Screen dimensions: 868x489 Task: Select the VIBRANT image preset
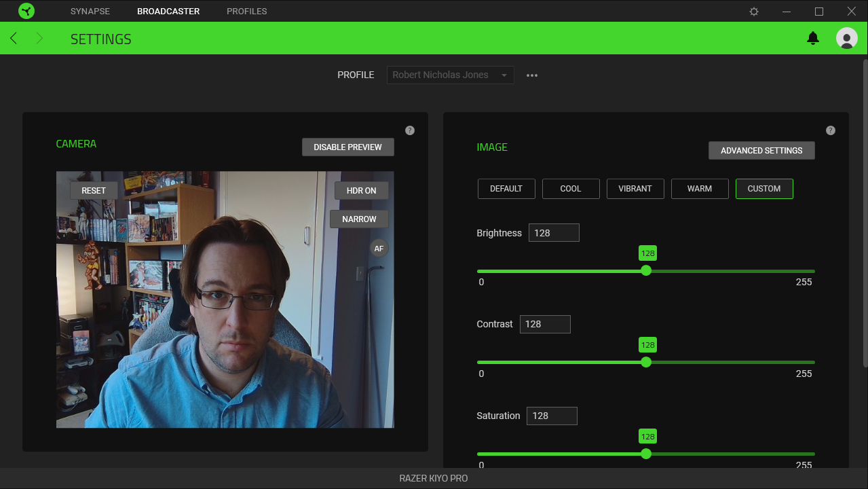click(x=635, y=189)
